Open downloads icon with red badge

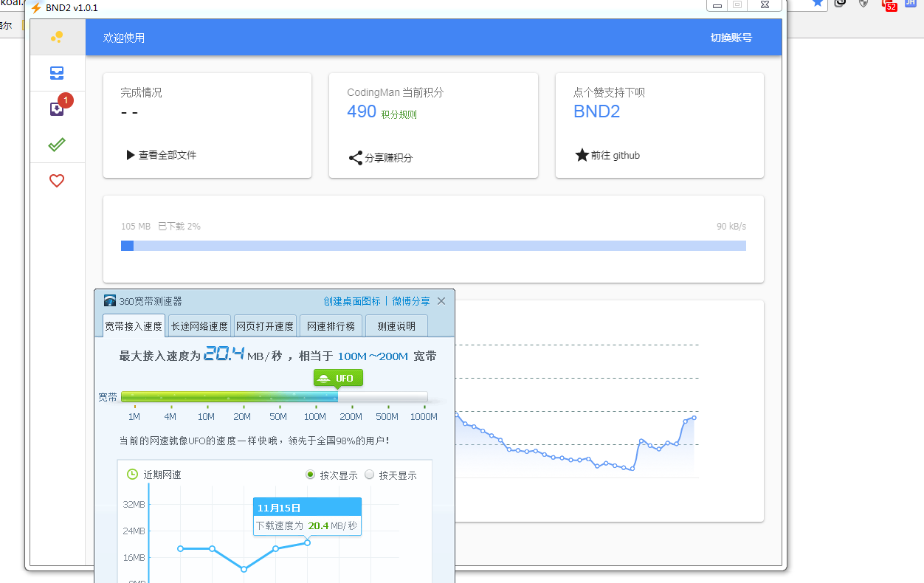(x=57, y=109)
